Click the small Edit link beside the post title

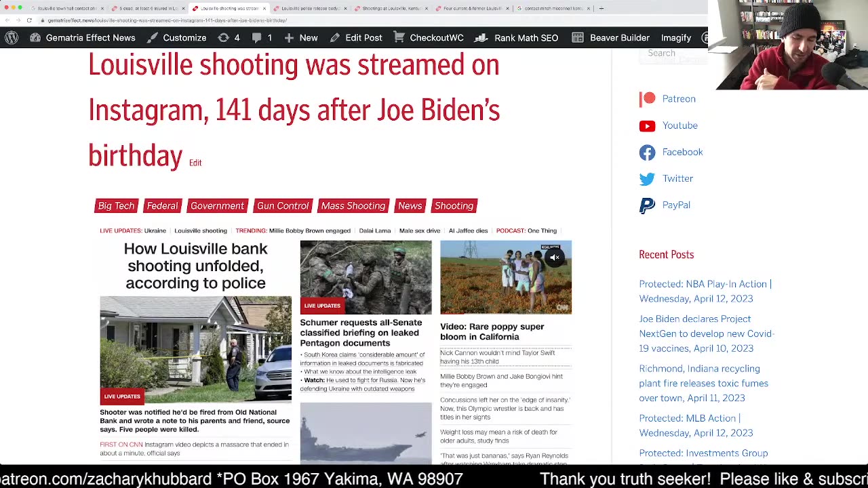[x=195, y=163]
